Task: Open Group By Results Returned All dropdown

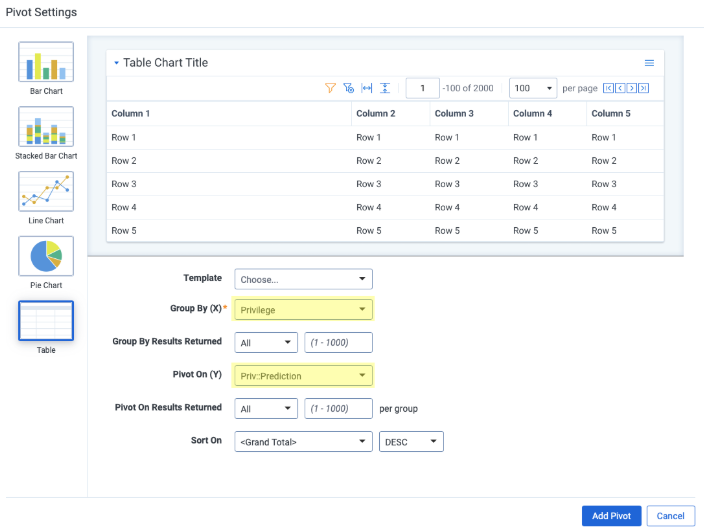Action: (266, 343)
